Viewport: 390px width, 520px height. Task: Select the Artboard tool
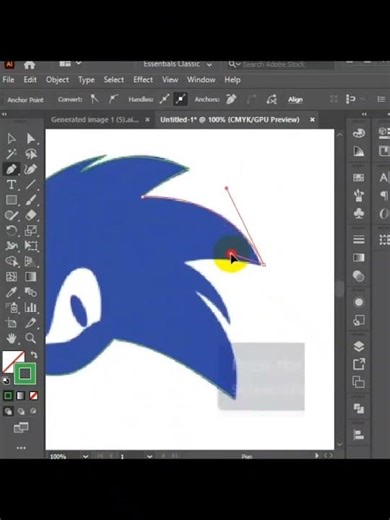click(x=11, y=323)
